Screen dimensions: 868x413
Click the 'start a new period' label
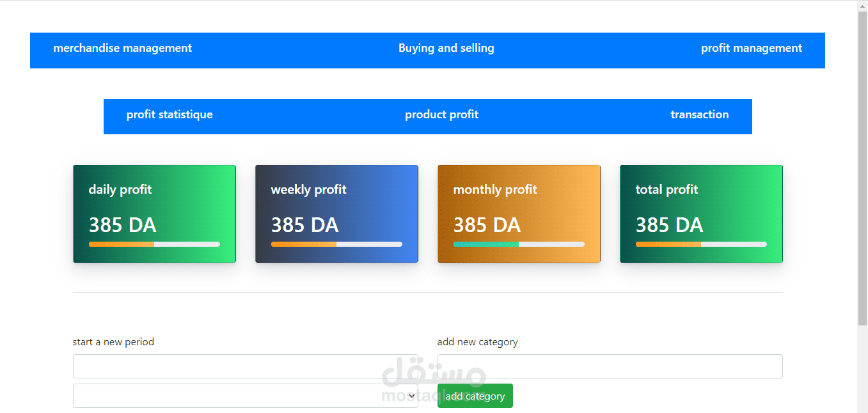pos(113,342)
